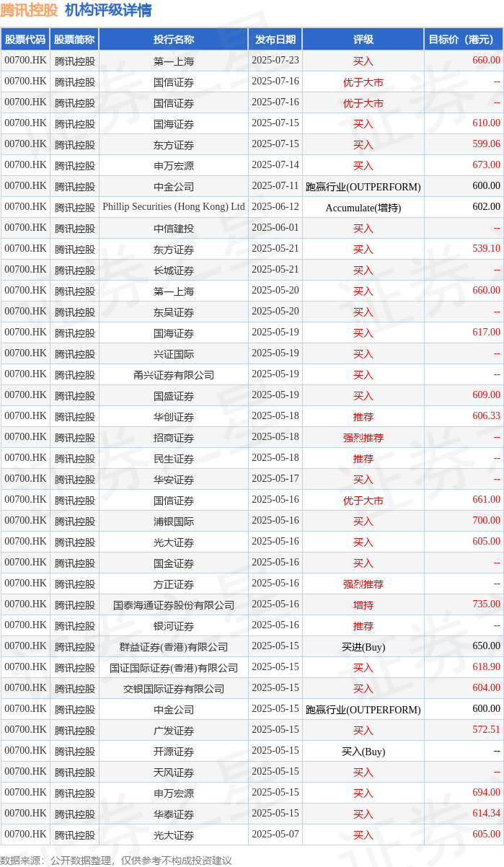This screenshot has width=504, height=867.
Task: Click target price 572.51
Action: tap(486, 730)
